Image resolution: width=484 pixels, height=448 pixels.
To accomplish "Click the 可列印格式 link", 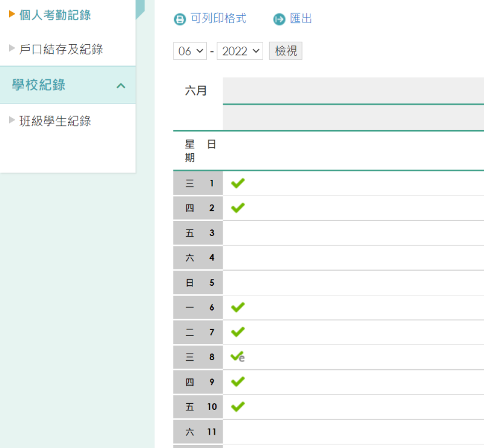I will click(218, 19).
